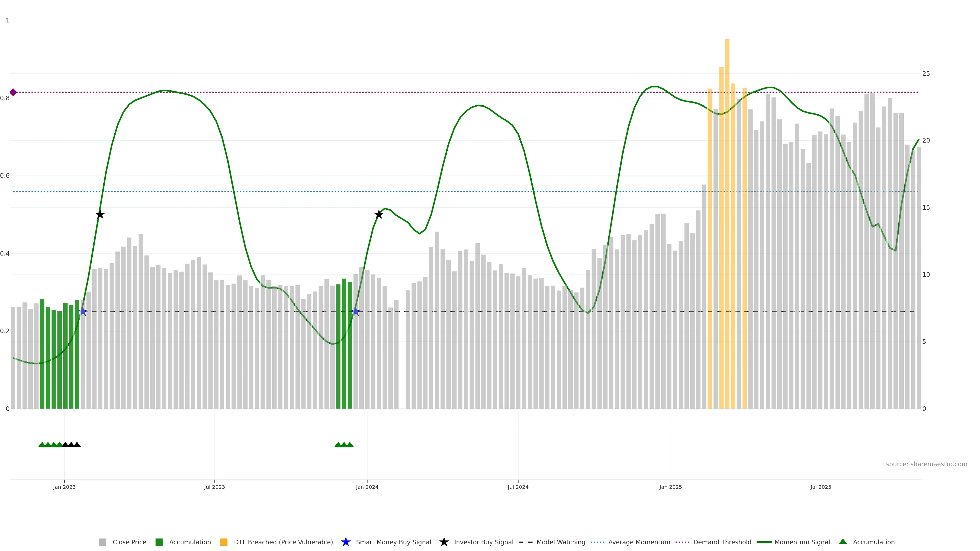The height and width of the screenshot is (551, 980).
Task: Click black triangle markers below Jan 2023
Action: [71, 445]
